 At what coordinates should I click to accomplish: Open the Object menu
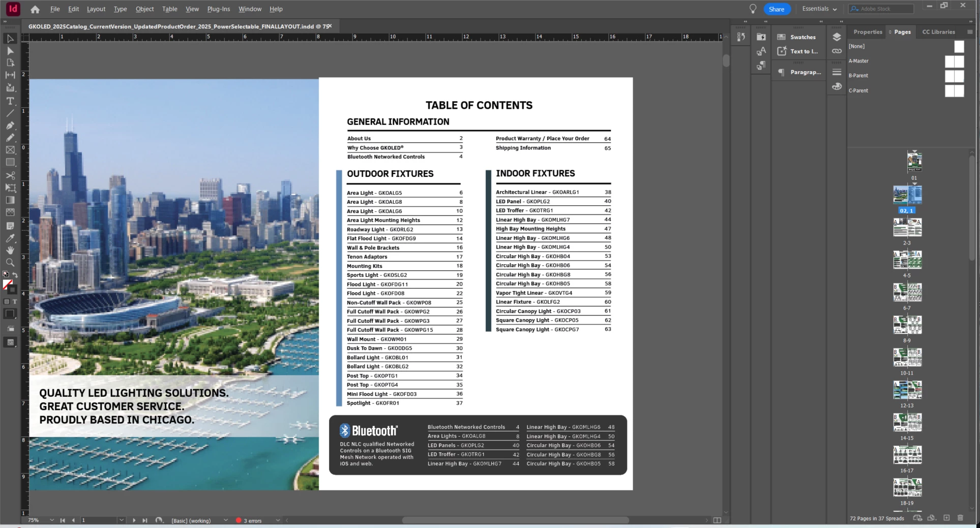pyautogui.click(x=145, y=9)
